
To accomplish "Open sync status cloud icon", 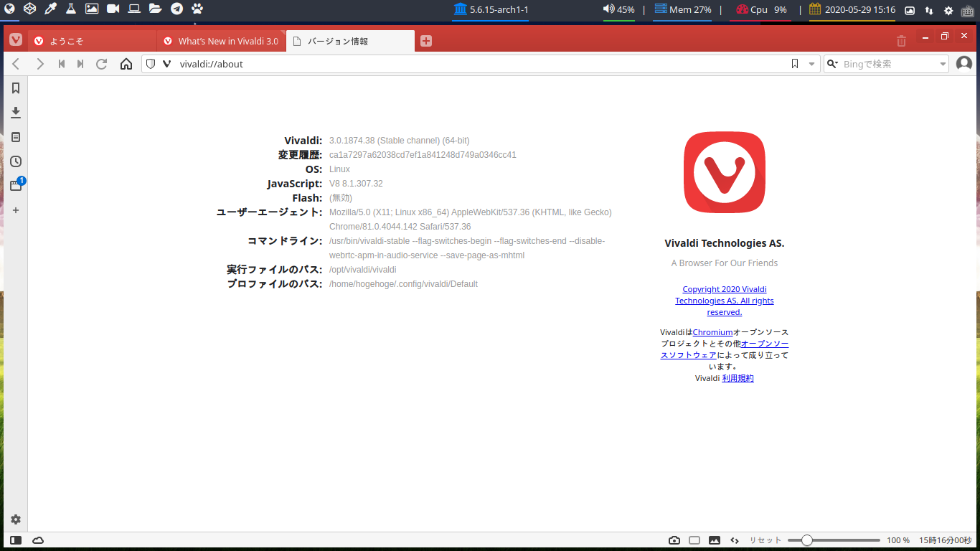I will [x=38, y=540].
